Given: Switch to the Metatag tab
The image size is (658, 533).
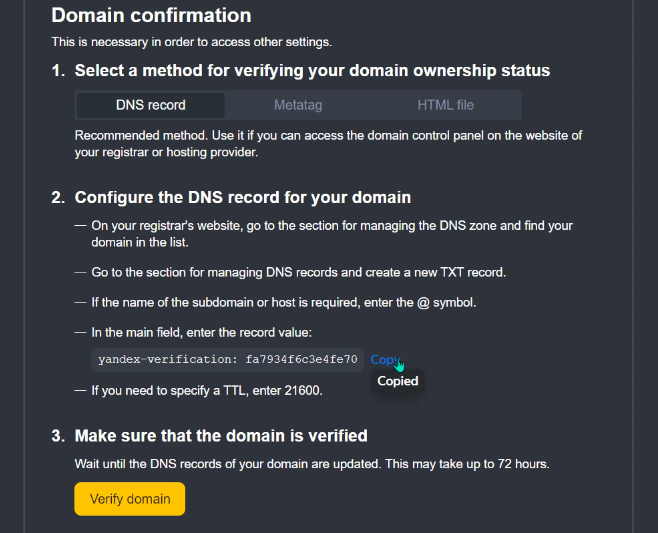Looking at the screenshot, I should 298,105.
